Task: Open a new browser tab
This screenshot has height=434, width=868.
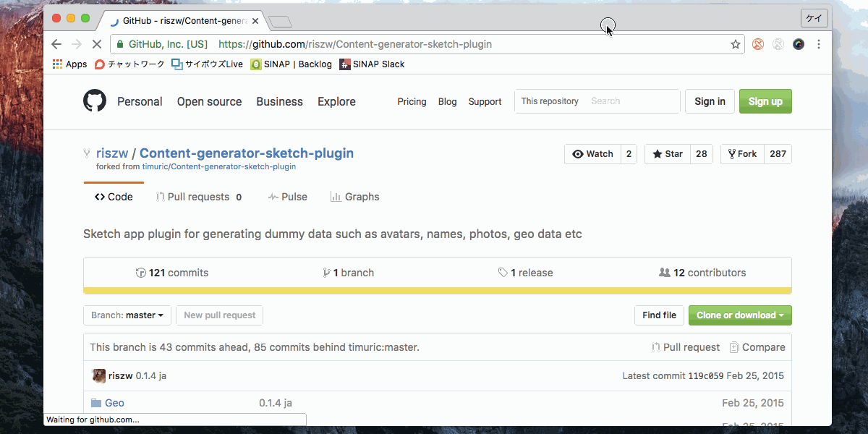Action: pyautogui.click(x=279, y=22)
